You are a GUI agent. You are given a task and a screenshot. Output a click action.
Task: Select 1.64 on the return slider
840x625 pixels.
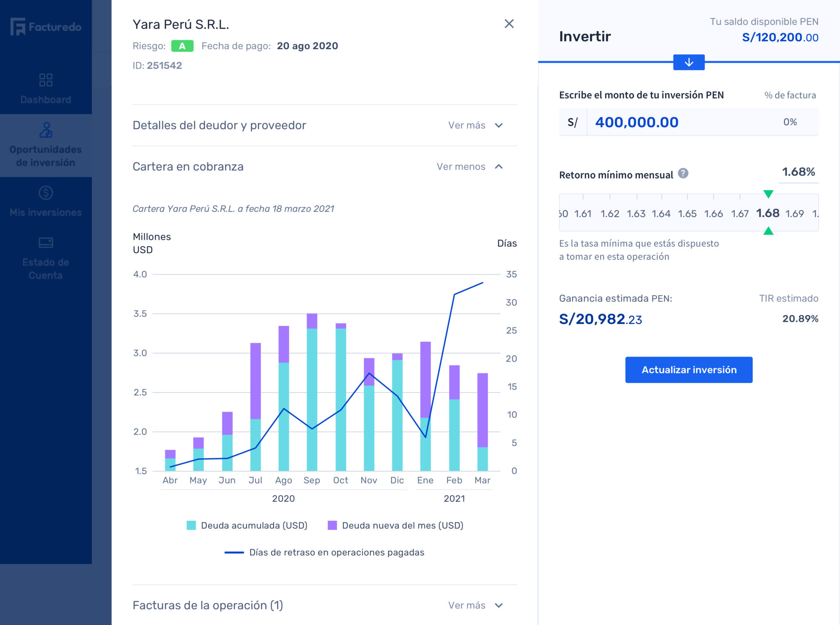661,214
